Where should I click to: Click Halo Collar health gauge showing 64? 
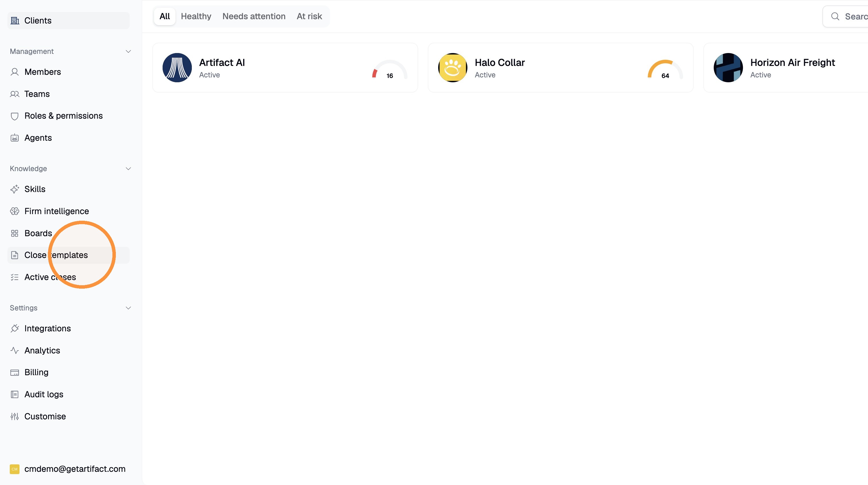(665, 69)
